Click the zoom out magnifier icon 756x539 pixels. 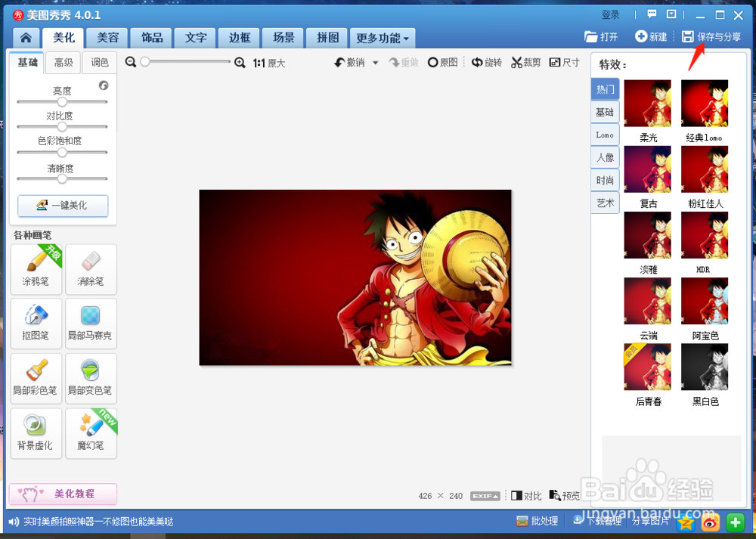click(130, 62)
